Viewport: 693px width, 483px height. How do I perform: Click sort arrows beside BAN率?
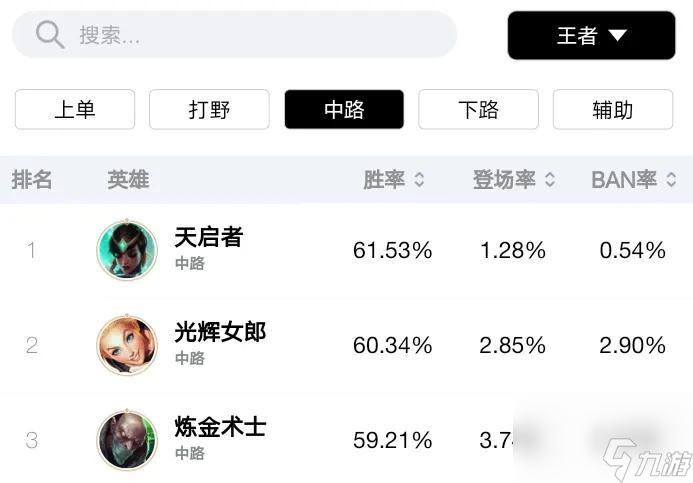pyautogui.click(x=671, y=180)
